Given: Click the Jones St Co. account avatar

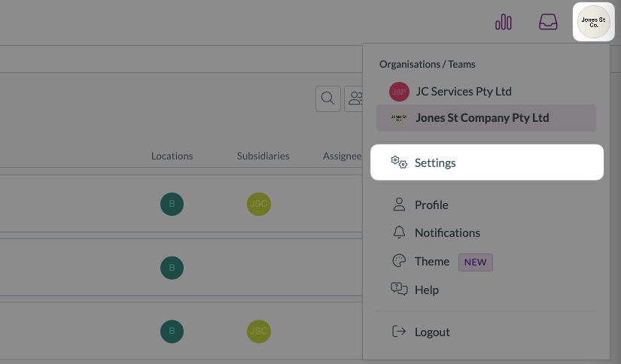Looking at the screenshot, I should click(x=594, y=23).
